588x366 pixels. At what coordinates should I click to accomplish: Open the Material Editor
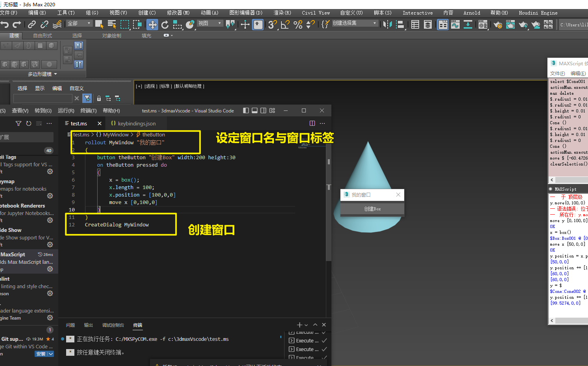pos(483,24)
